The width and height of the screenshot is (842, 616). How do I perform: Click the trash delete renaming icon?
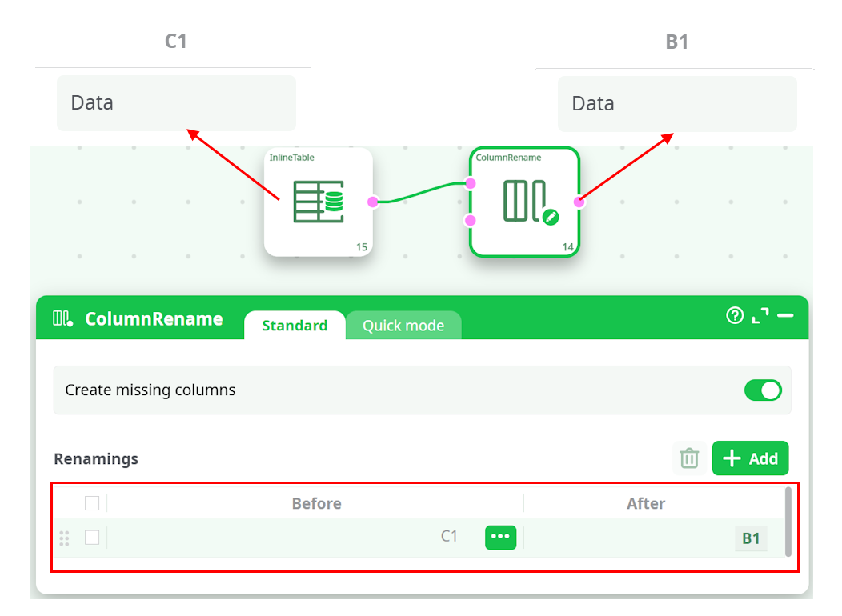point(689,458)
